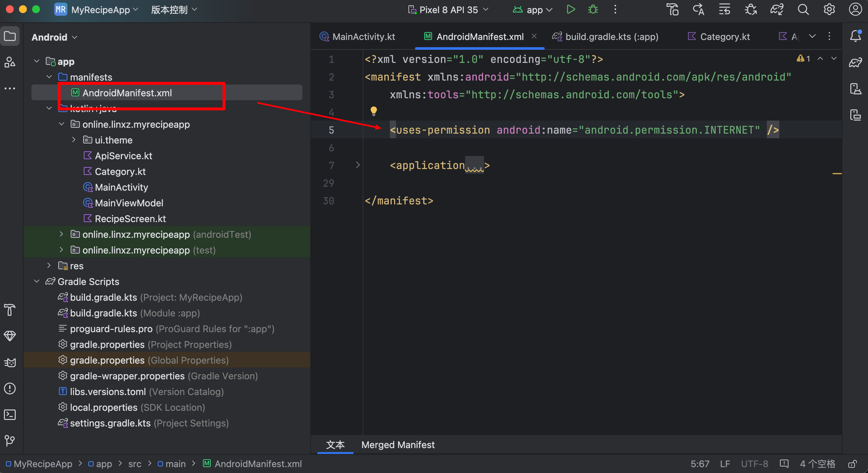Toggle reader mode icon in status bar
Viewport: 868px width, 473px height.
pos(784,464)
